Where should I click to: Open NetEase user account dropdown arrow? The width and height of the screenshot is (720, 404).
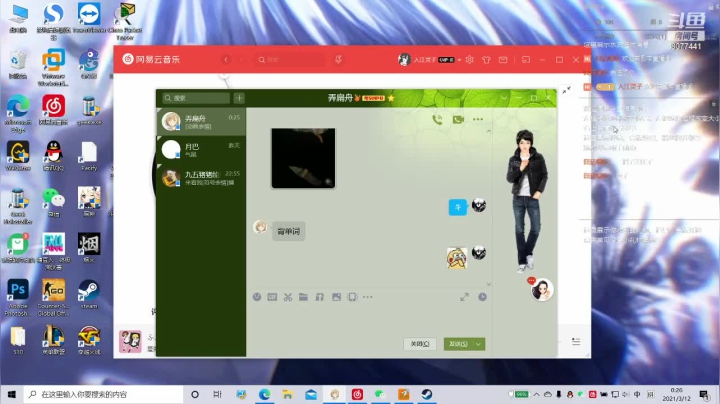[459, 60]
